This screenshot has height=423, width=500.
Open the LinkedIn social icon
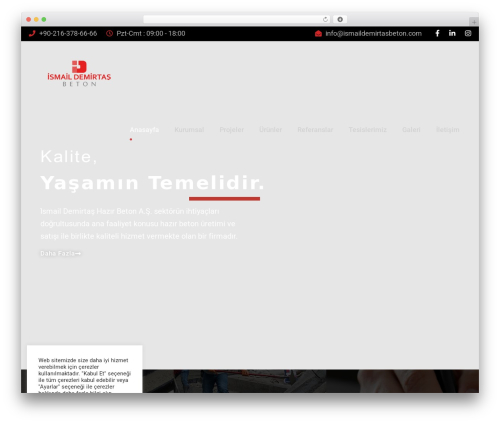point(452,33)
